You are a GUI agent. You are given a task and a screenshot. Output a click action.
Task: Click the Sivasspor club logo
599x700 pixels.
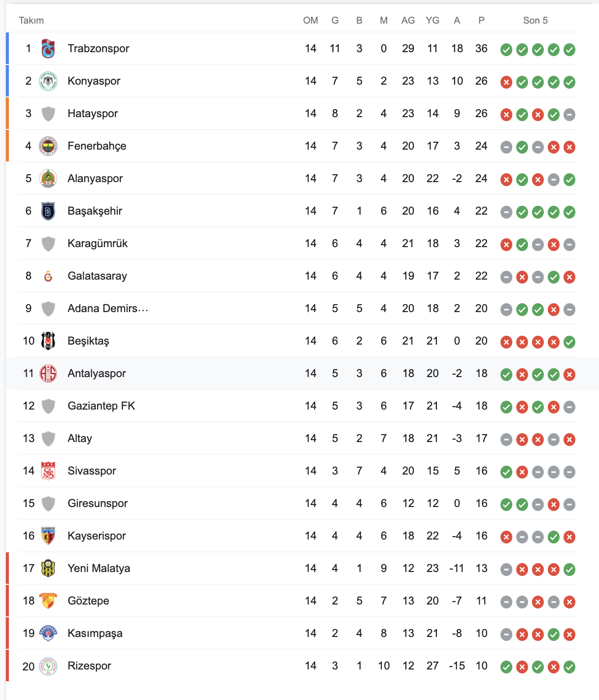coord(48,471)
